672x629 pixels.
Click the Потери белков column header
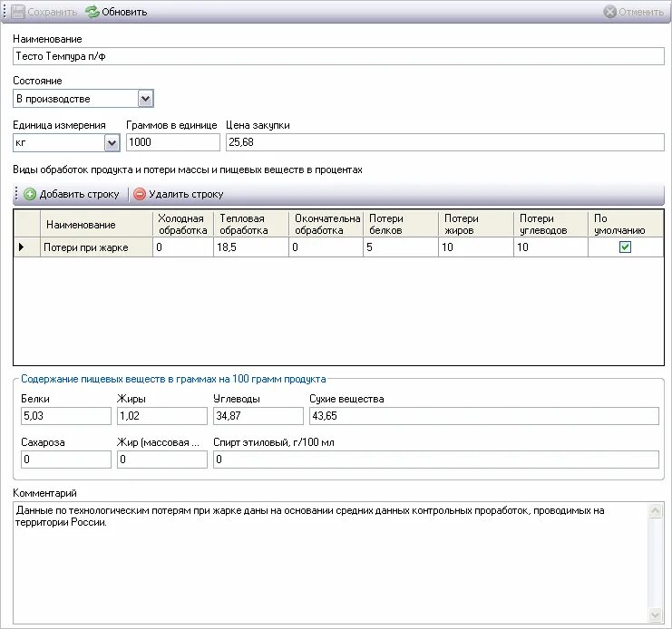click(401, 225)
